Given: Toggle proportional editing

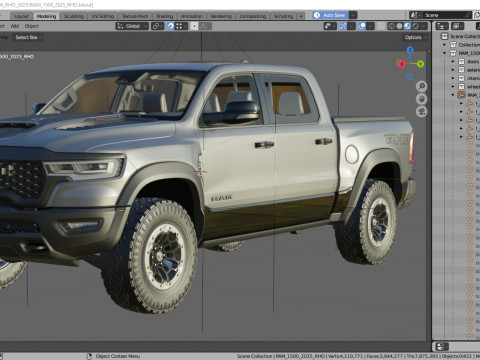Looking at the screenshot, I should (194, 26).
